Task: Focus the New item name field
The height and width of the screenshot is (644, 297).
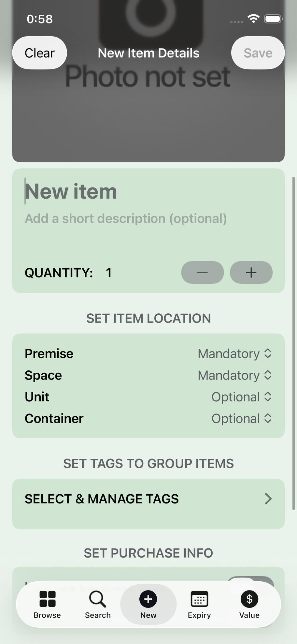Action: point(71,191)
